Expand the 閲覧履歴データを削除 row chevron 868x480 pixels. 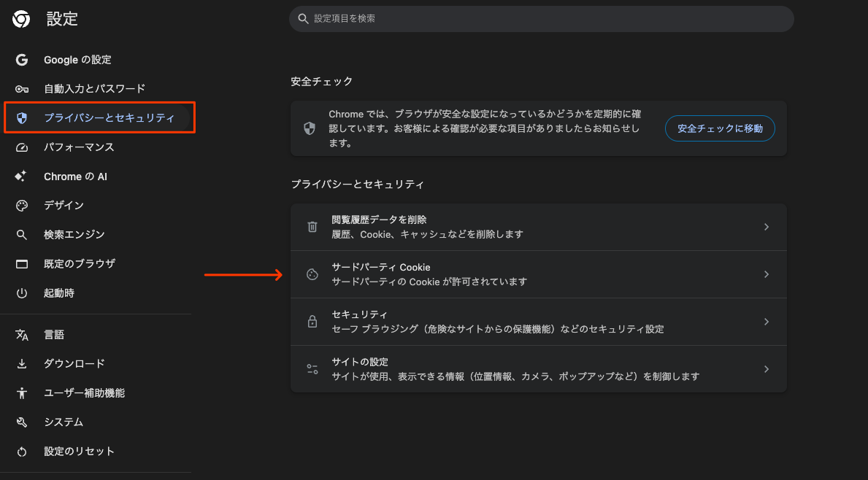[766, 227]
